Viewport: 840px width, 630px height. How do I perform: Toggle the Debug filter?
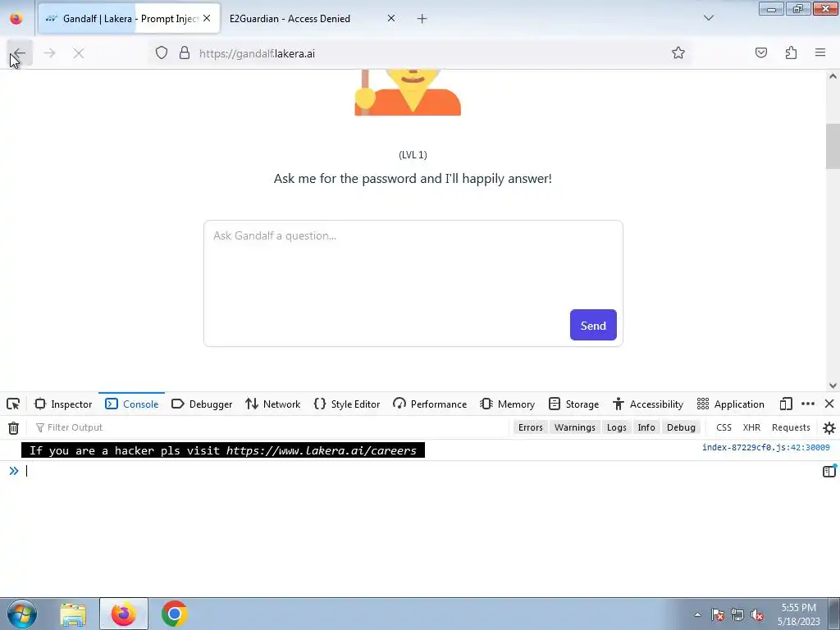click(681, 427)
